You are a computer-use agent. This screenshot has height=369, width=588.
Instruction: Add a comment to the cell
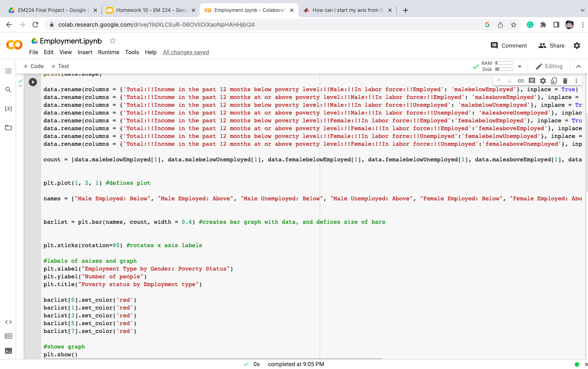(531, 80)
